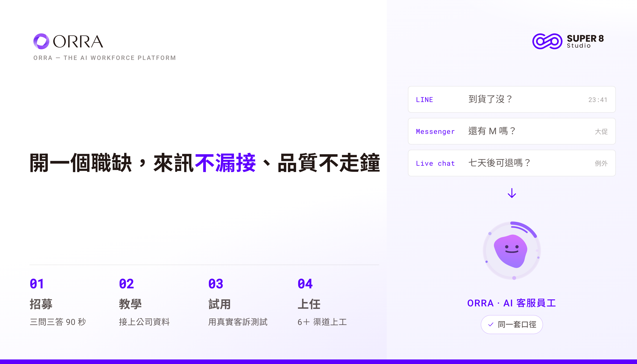637x364 pixels.
Task: Click the description "用真實客訴測試"
Action: click(238, 322)
